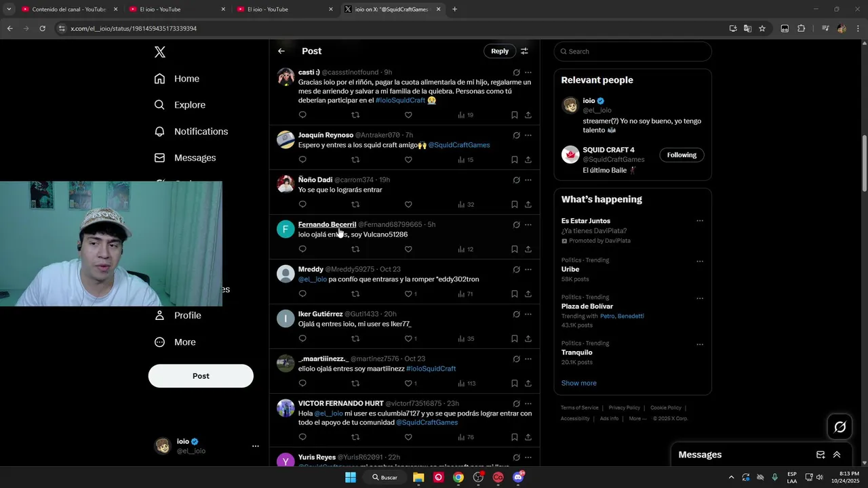Image resolution: width=868 pixels, height=488 pixels.
Task: Click Show more under What's happening
Action: (579, 384)
